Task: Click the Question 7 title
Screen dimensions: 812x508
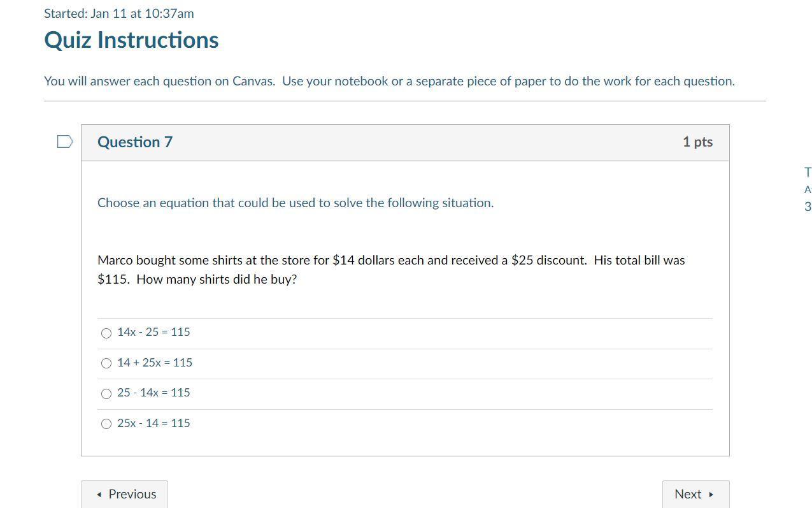Action: click(135, 142)
